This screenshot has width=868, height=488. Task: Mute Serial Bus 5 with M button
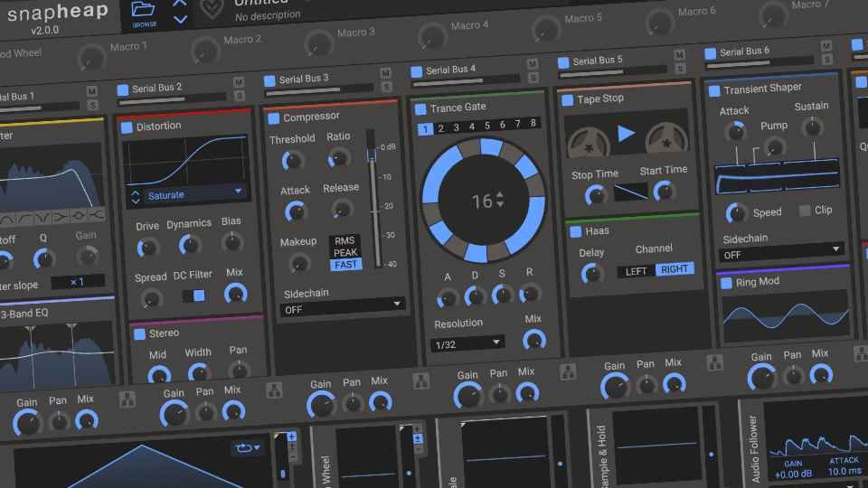point(679,54)
